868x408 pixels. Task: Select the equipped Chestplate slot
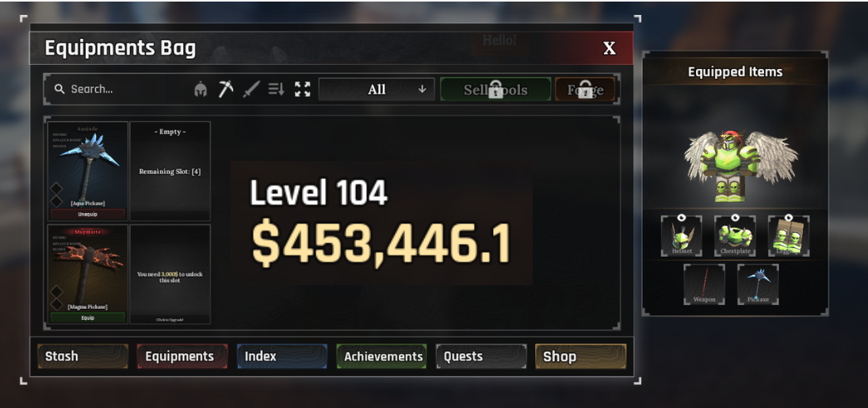735,236
